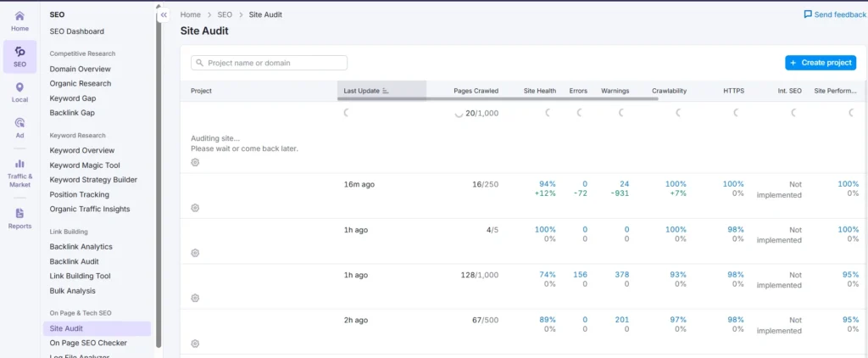This screenshot has height=358, width=868.
Task: Open settings gear for the 128/1,000 project
Action: pyautogui.click(x=195, y=298)
